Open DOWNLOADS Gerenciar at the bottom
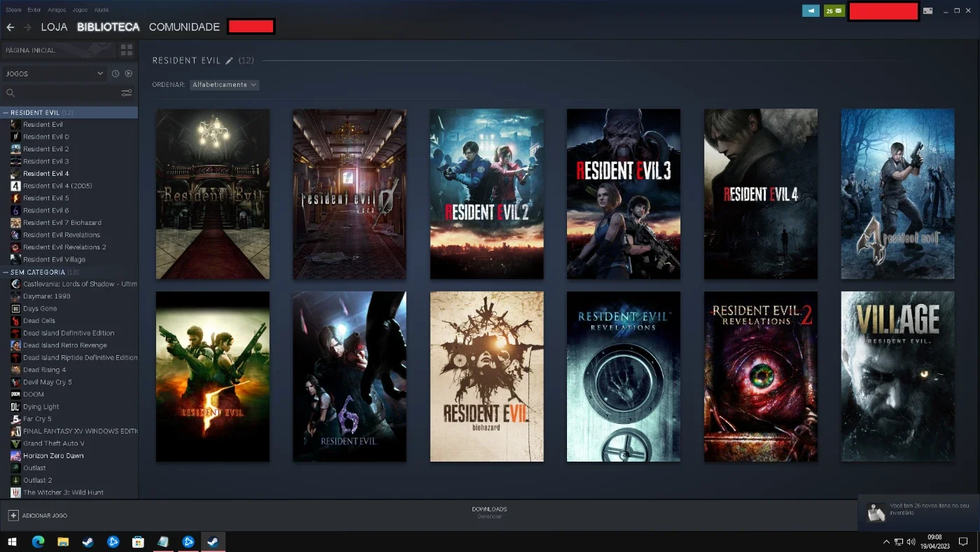The width and height of the screenshot is (980, 552). tap(489, 512)
